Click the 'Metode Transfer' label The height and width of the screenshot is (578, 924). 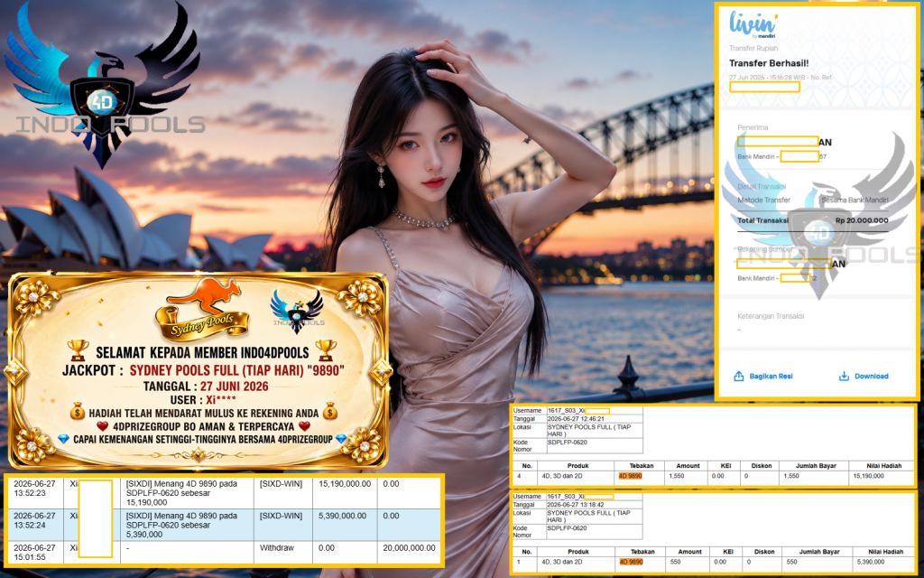763,200
